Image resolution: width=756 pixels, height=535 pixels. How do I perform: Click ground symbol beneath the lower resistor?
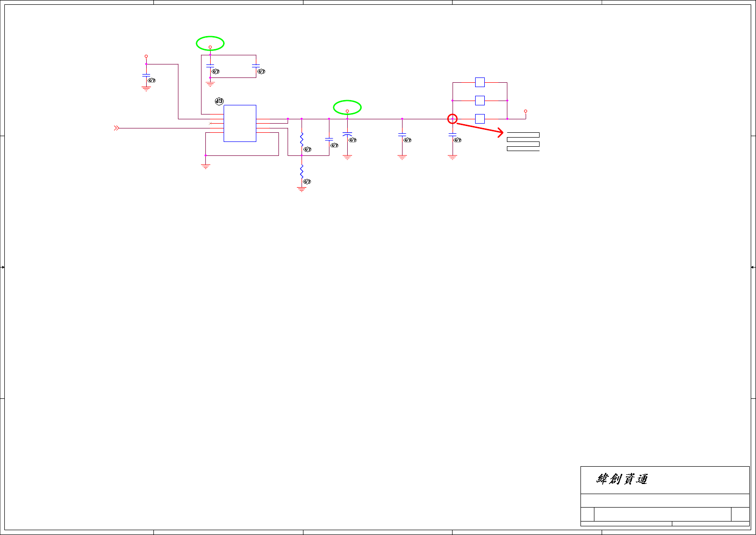click(x=302, y=189)
